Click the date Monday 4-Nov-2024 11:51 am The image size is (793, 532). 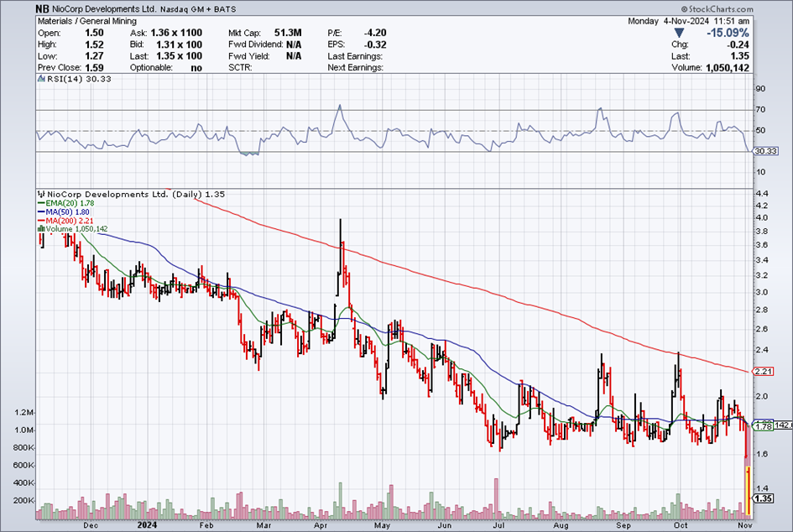[688, 21]
